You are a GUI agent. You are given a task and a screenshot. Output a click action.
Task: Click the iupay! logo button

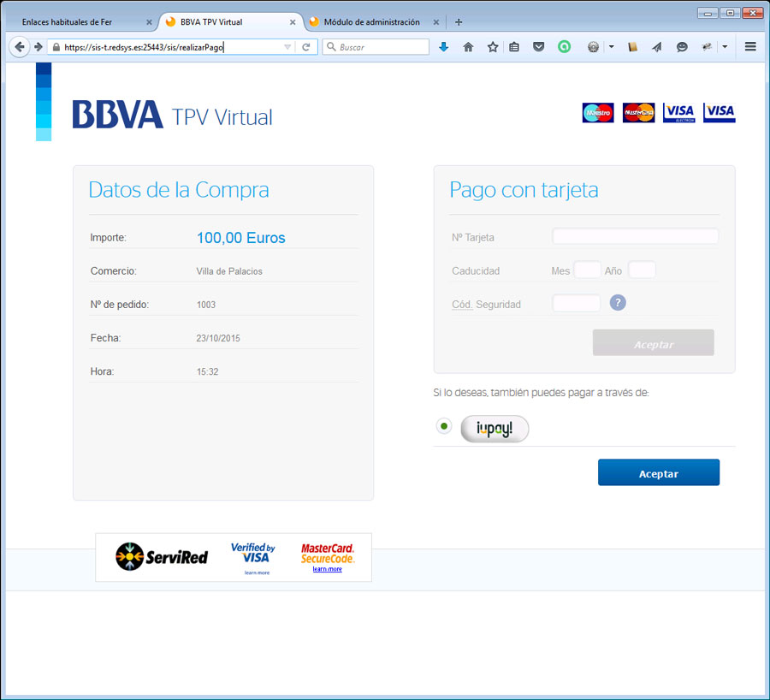(495, 429)
